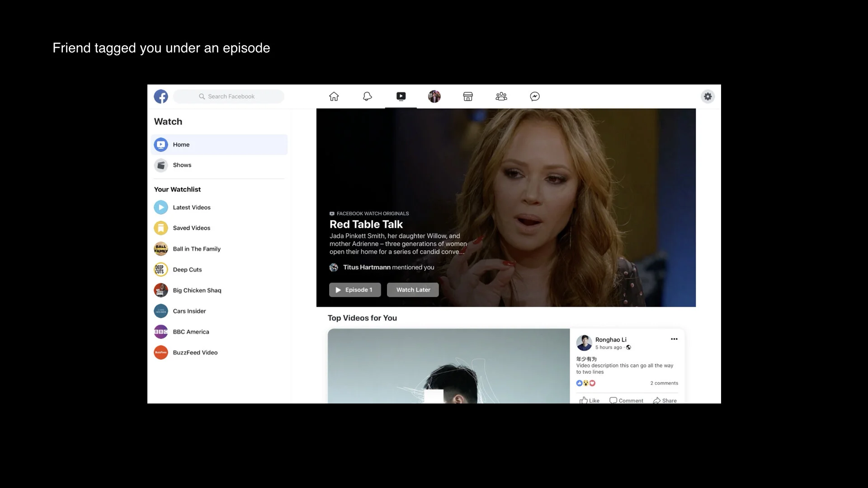Open the post's reaction icons
Viewport: 868px width, 488px height.
[x=586, y=383]
